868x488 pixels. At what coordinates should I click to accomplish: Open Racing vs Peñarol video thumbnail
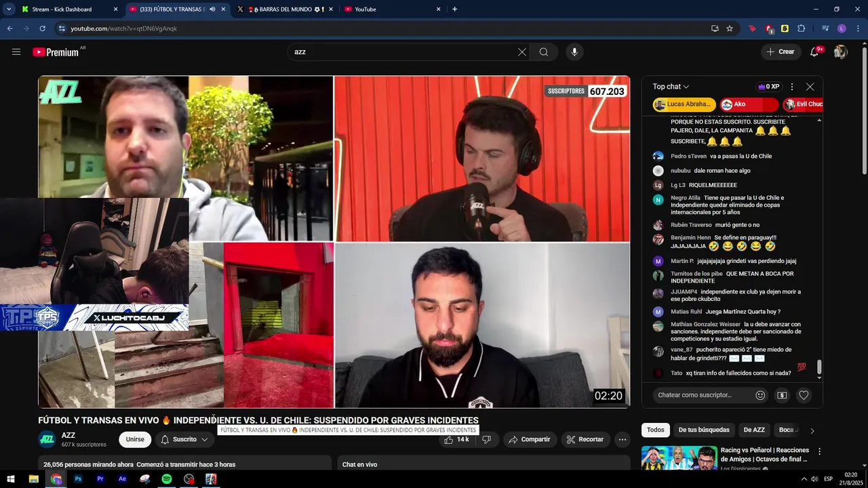679,458
